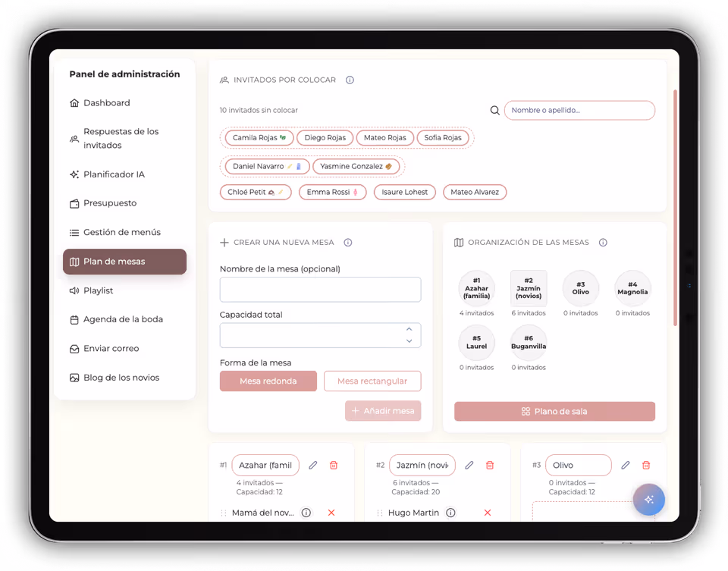Click the Plano de sala button
This screenshot has width=728, height=571.
[x=554, y=412]
